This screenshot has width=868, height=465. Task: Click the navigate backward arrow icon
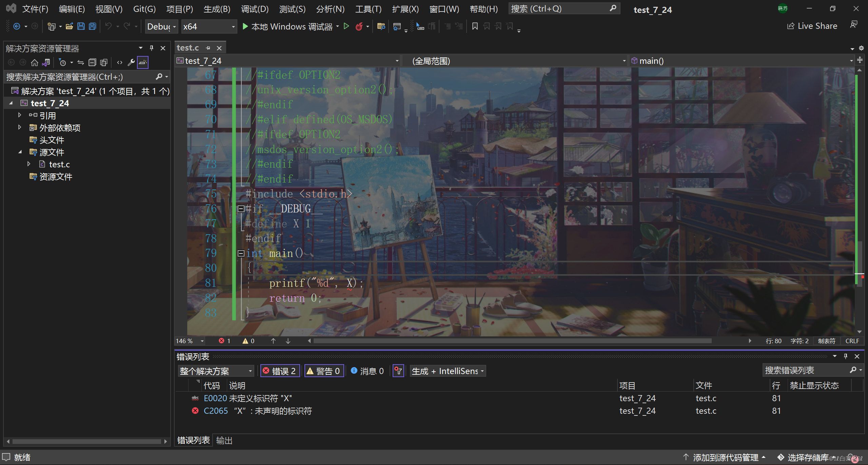coord(17,26)
